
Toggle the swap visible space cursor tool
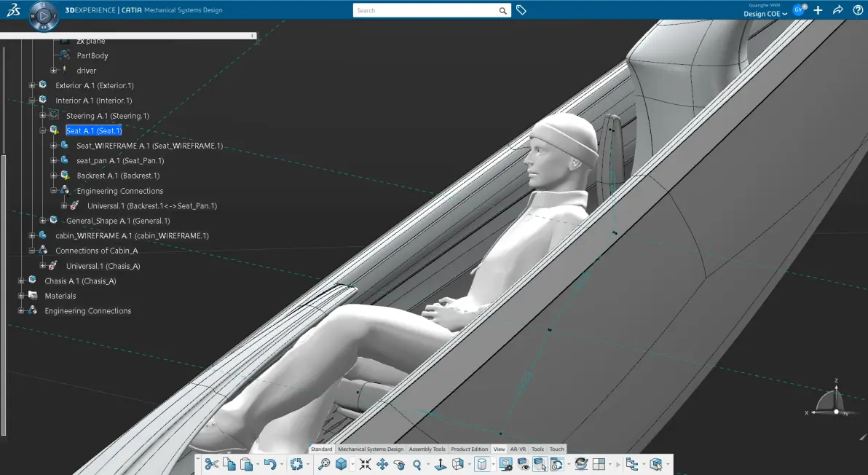click(x=540, y=464)
